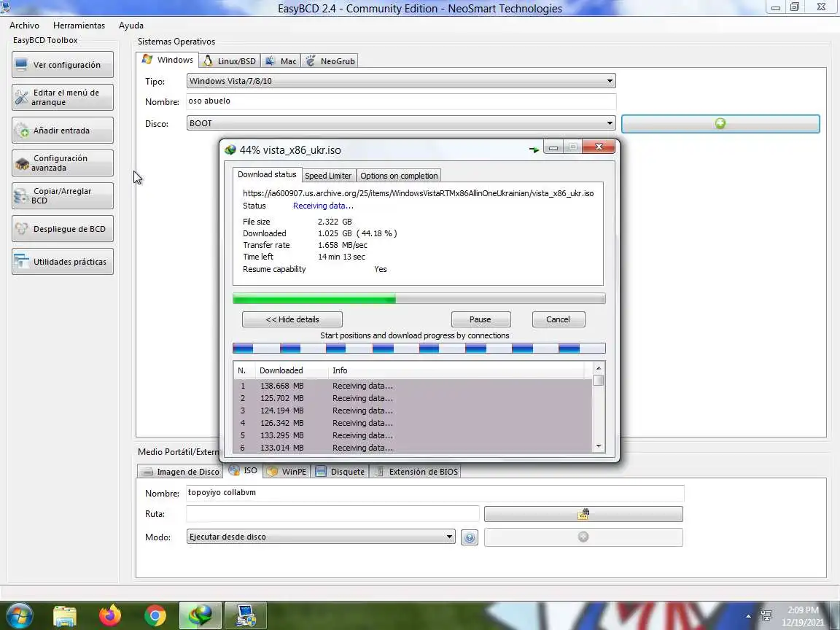
Task: Click the connections progress segment bar
Action: (x=419, y=349)
